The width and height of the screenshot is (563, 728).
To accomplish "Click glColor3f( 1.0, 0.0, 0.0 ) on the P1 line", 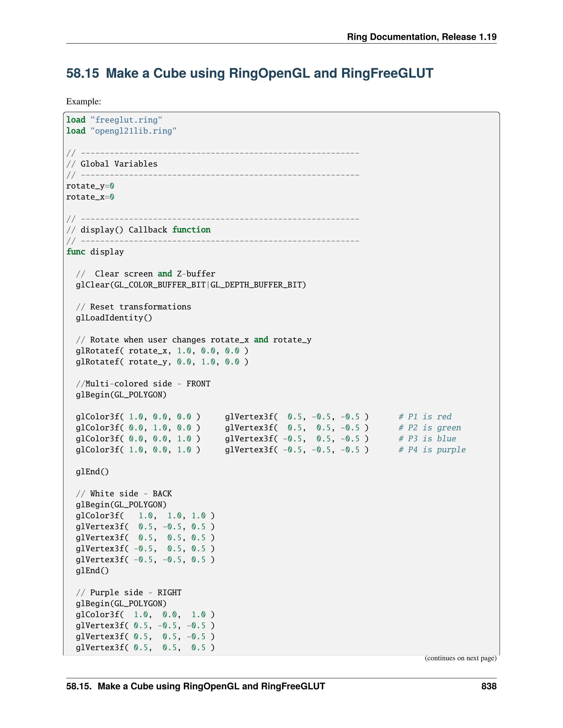I will pos(138,417).
